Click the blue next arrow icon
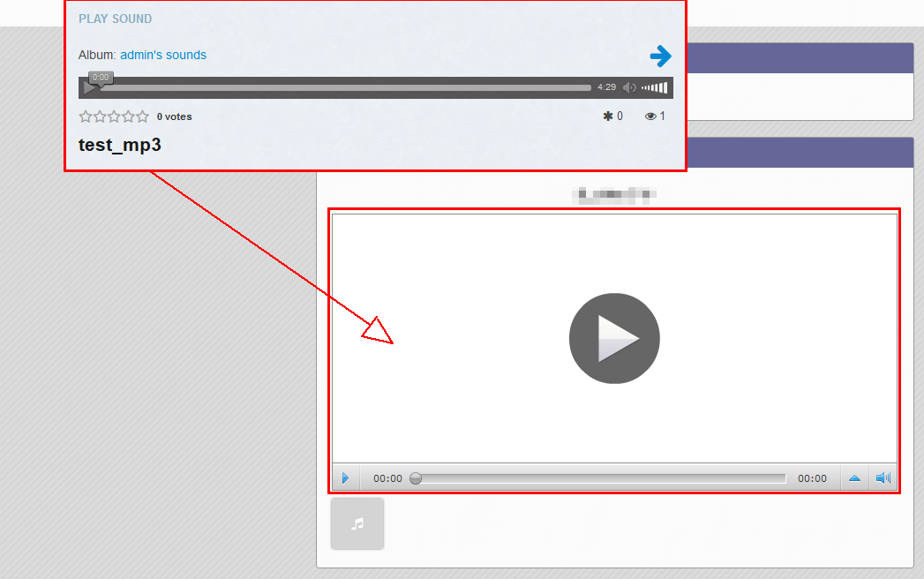924x579 pixels. click(x=661, y=56)
